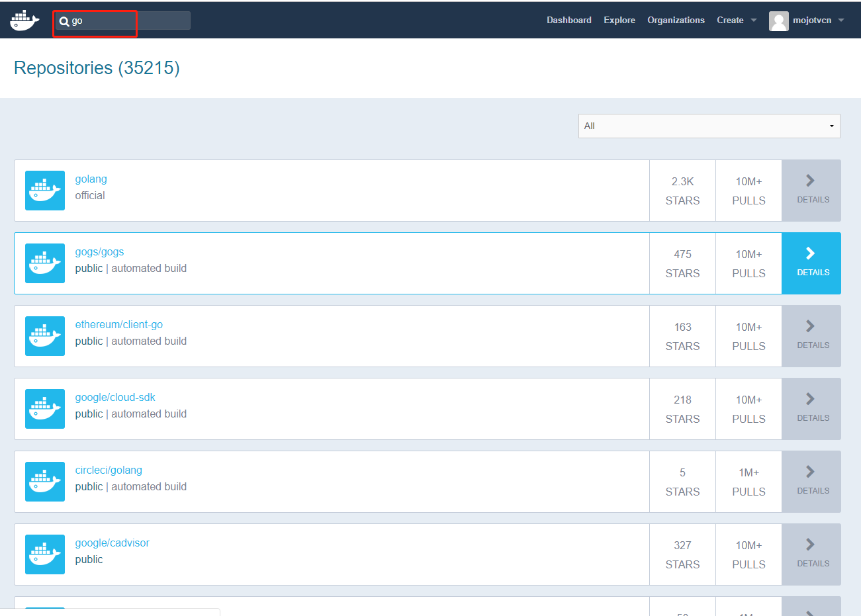Viewport: 861px width, 616px height.
Task: Open the circleci/golang repository link
Action: 109,470
